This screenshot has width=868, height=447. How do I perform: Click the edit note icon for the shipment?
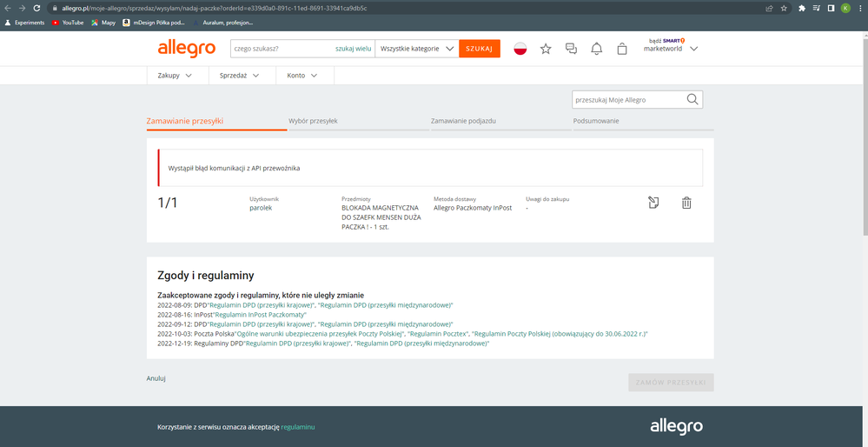coord(653,203)
